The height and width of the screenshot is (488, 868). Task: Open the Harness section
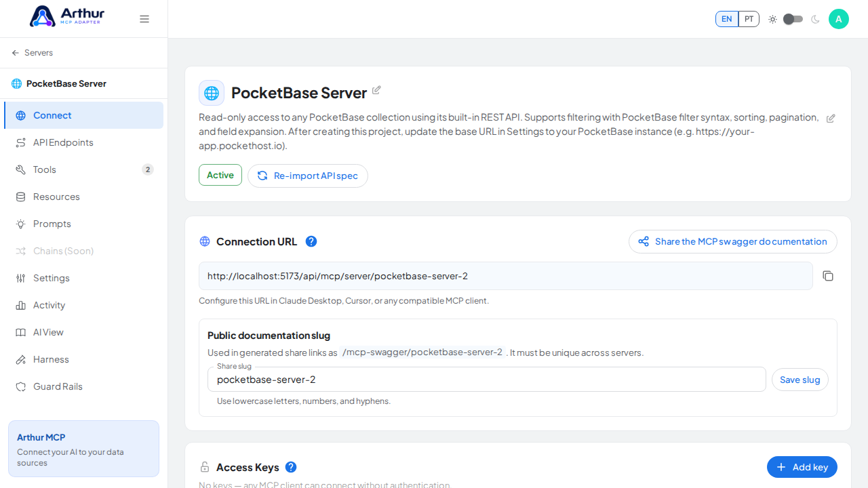point(83,359)
